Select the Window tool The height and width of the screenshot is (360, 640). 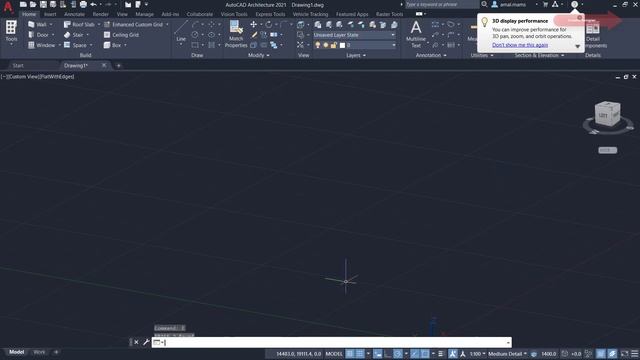click(x=41, y=45)
